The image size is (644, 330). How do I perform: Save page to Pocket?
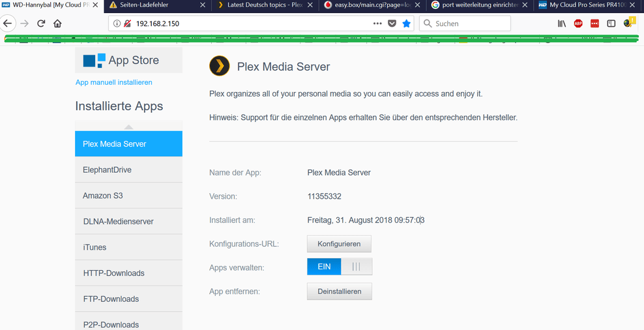tap(392, 23)
